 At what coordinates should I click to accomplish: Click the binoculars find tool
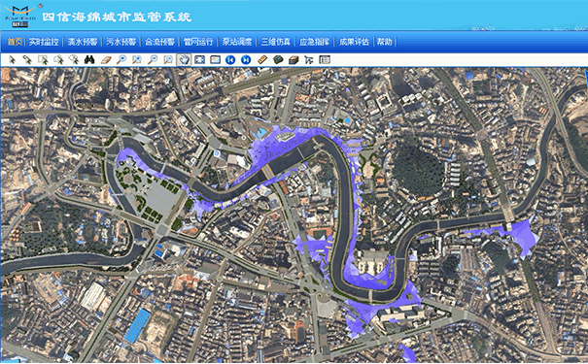(x=89, y=59)
